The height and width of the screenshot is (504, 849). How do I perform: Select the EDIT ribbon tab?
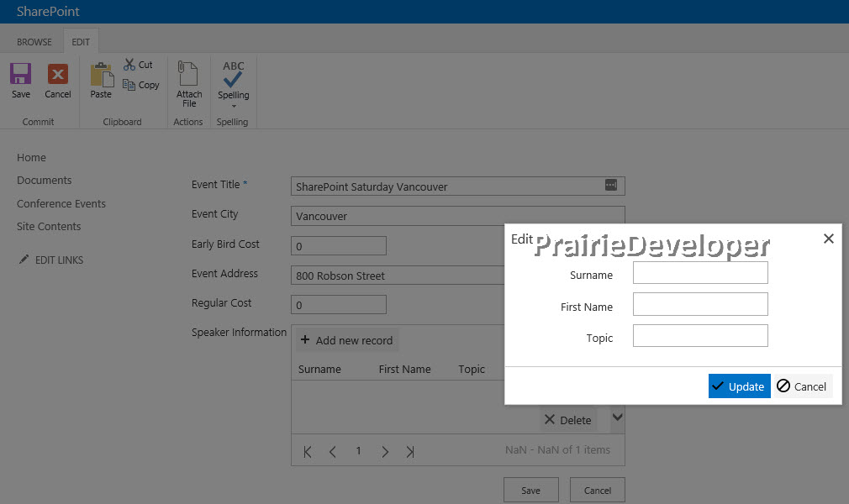(81, 42)
